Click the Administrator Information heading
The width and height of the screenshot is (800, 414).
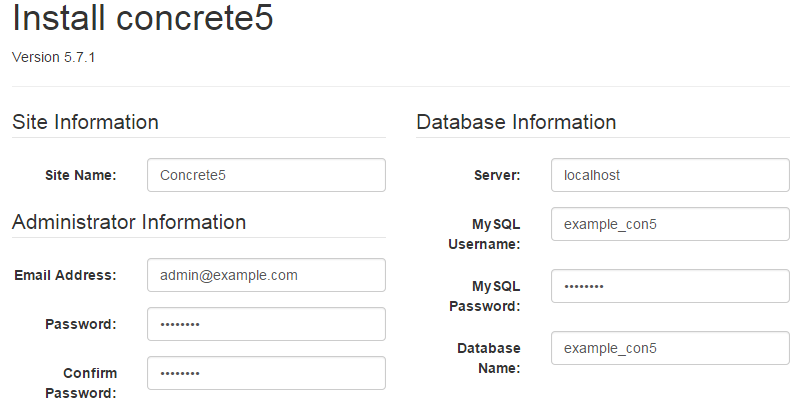tap(129, 222)
